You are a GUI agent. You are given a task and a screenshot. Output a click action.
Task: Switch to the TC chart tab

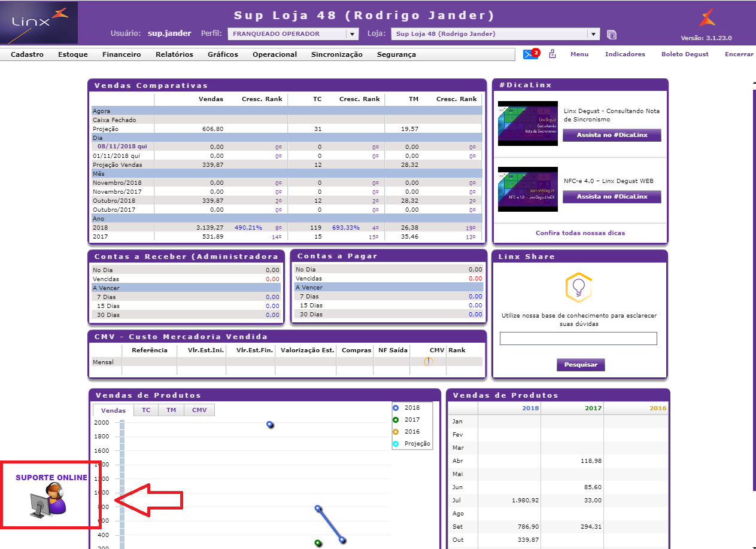click(146, 410)
